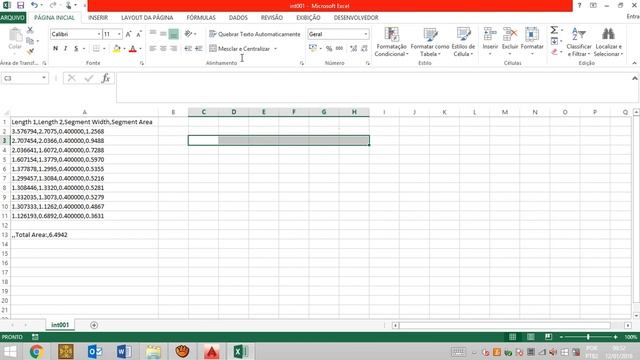Expand the Mesclar e Centralizar dropdown arrow
Image resolution: width=640 pixels, height=360 pixels.
tap(276, 49)
